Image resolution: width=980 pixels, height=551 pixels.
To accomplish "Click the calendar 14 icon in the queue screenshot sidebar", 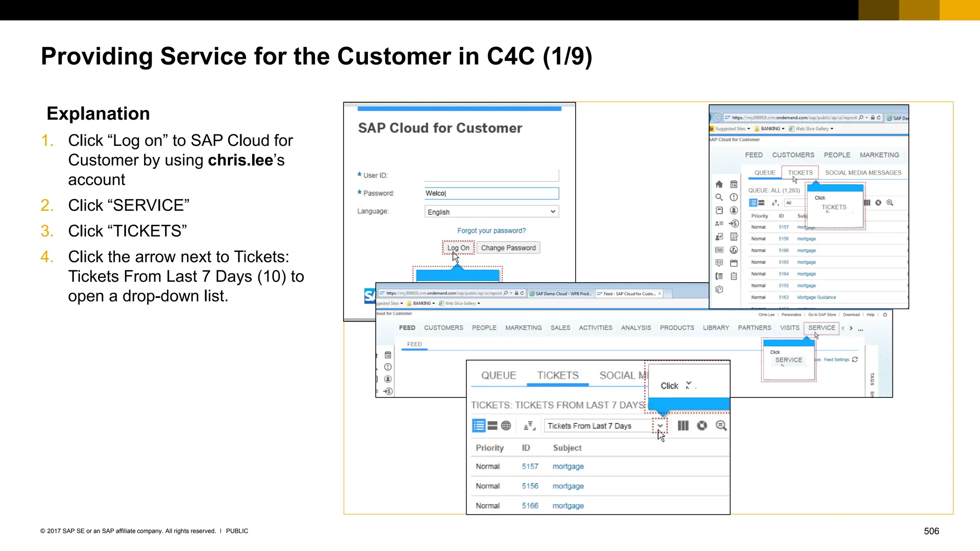I will tap(734, 184).
